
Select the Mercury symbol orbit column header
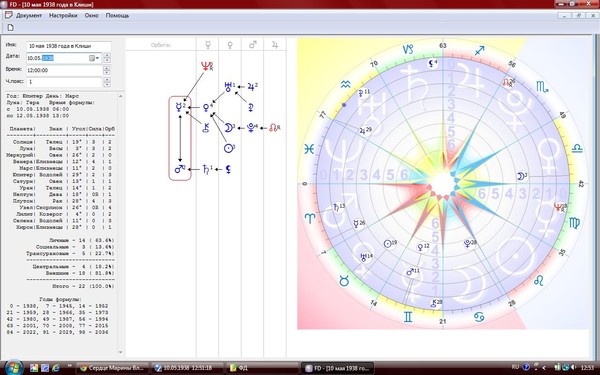pyautogui.click(x=208, y=45)
